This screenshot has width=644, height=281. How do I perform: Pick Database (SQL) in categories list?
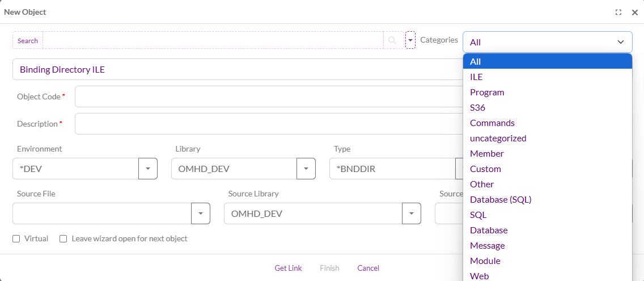pyautogui.click(x=501, y=199)
